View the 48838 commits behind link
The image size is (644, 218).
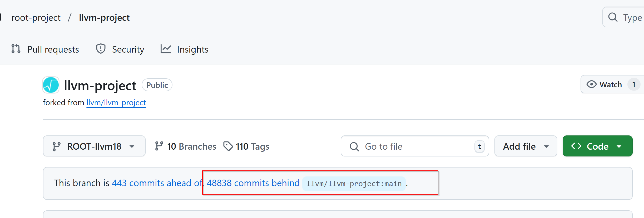[253, 183]
